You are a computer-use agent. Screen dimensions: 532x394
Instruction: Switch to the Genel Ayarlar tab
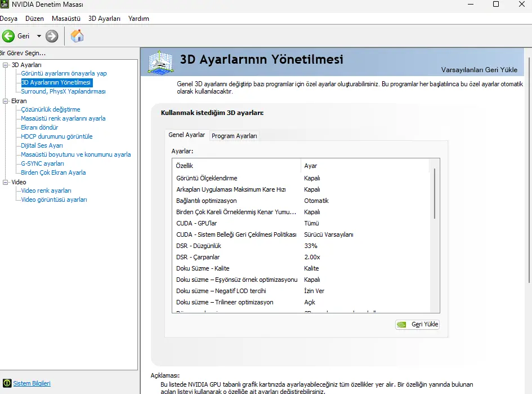[186, 135]
